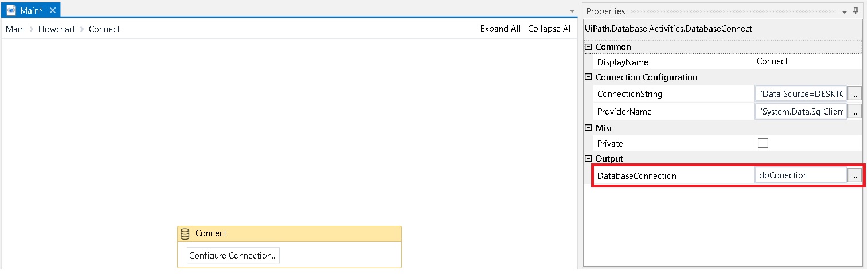Screen dimensions: 868x274
Task: Collapse the Output property section
Action: (x=588, y=158)
